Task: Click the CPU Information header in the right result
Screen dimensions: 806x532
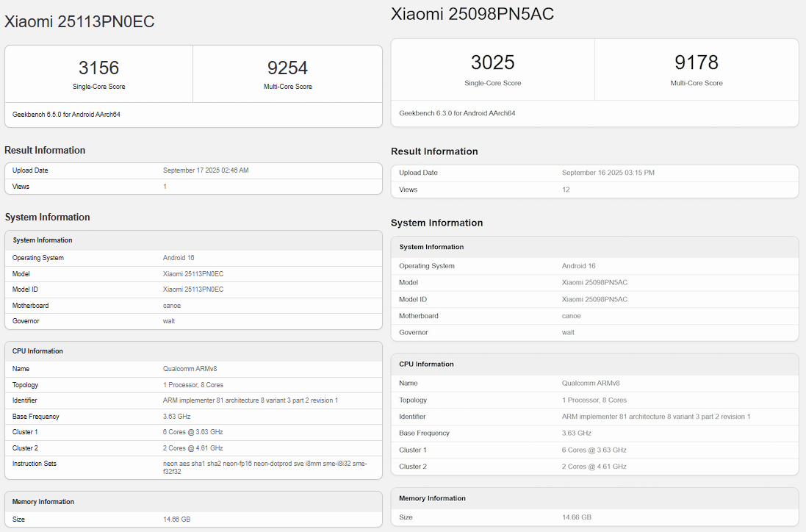Action: [426, 364]
